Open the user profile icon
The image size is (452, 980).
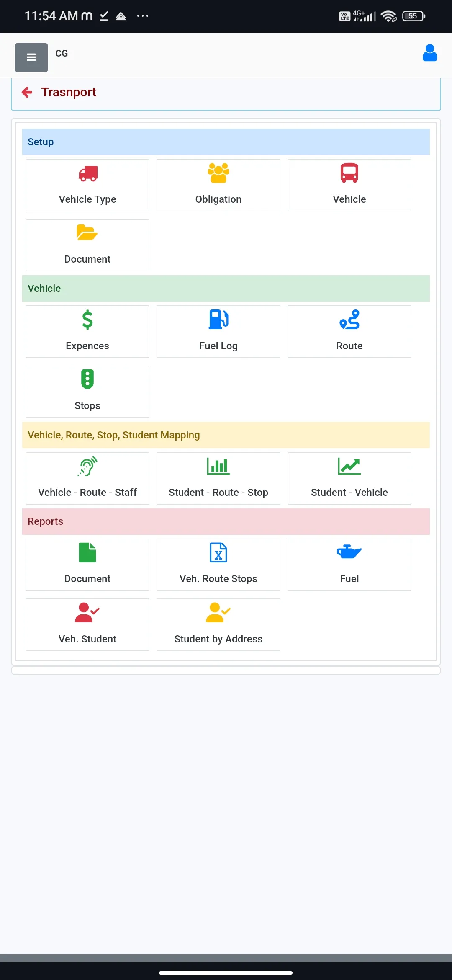430,53
